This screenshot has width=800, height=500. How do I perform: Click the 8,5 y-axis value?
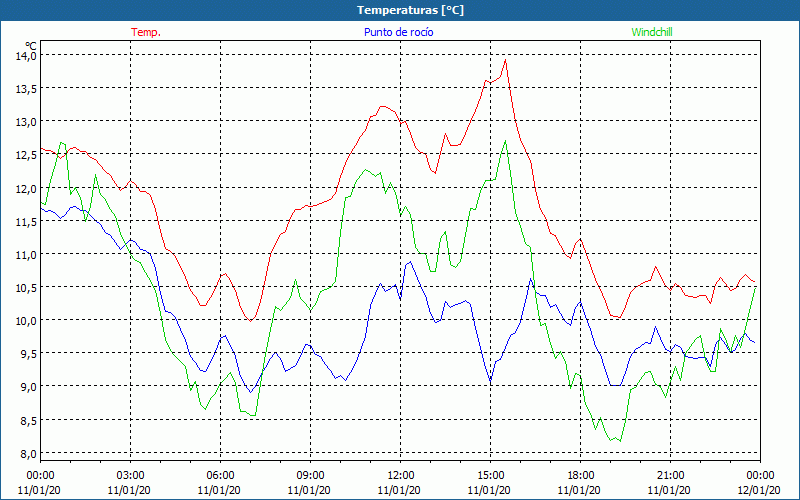[x=28, y=420]
